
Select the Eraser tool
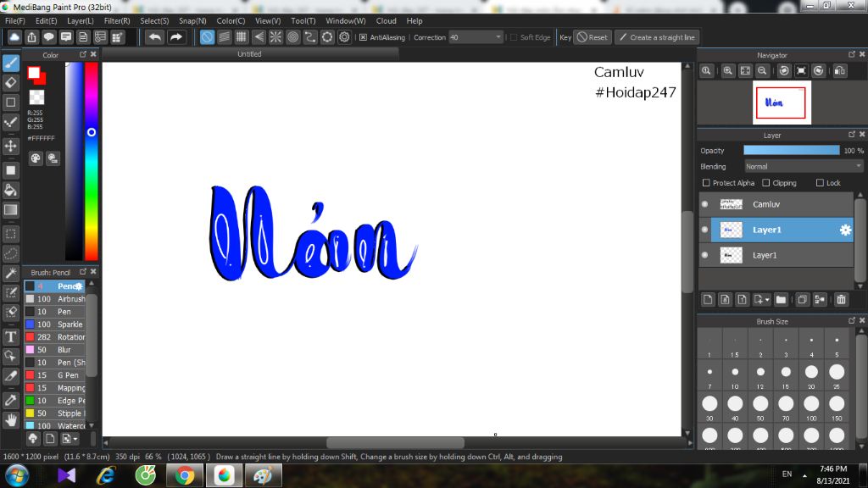tap(10, 83)
